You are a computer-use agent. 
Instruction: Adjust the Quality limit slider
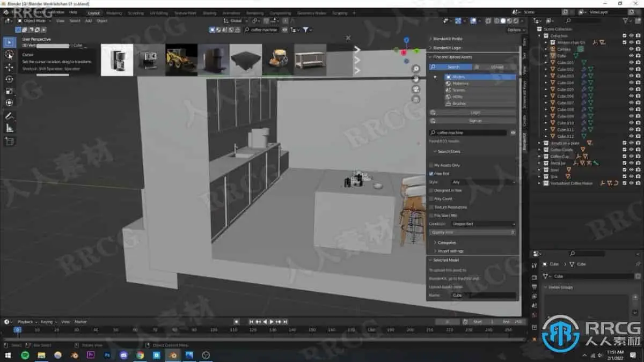(x=471, y=232)
